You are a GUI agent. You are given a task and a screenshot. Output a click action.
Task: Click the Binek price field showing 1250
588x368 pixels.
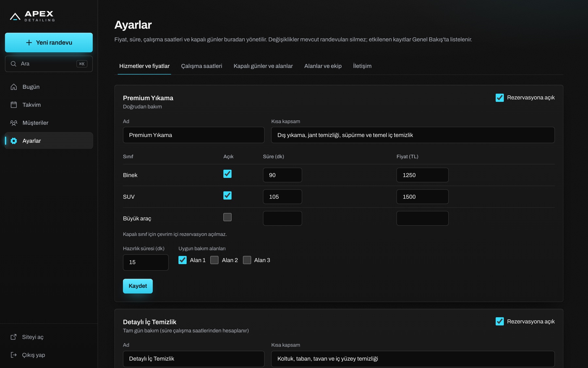422,175
